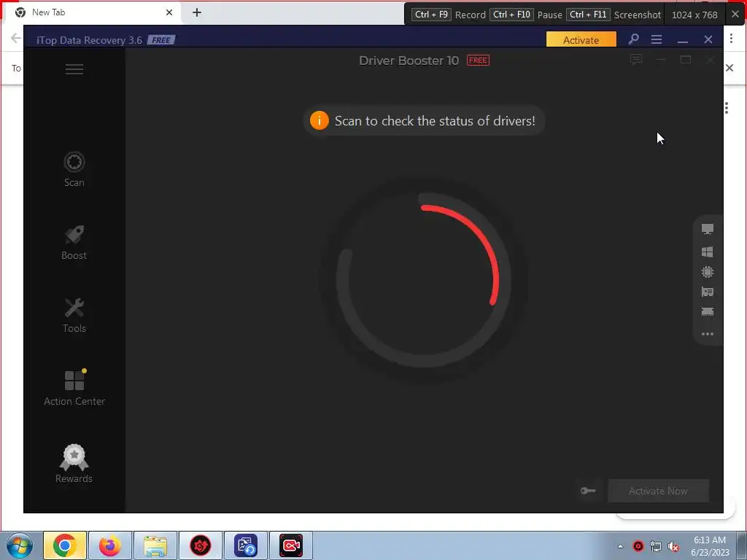
Task: Click the Ctrl + F9 Record shortcut
Action: click(x=449, y=15)
